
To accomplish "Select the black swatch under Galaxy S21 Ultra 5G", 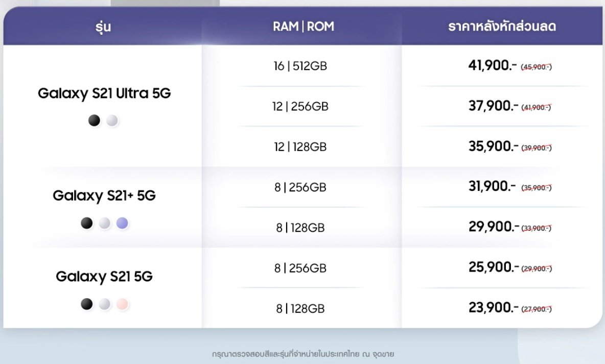I will (x=94, y=120).
